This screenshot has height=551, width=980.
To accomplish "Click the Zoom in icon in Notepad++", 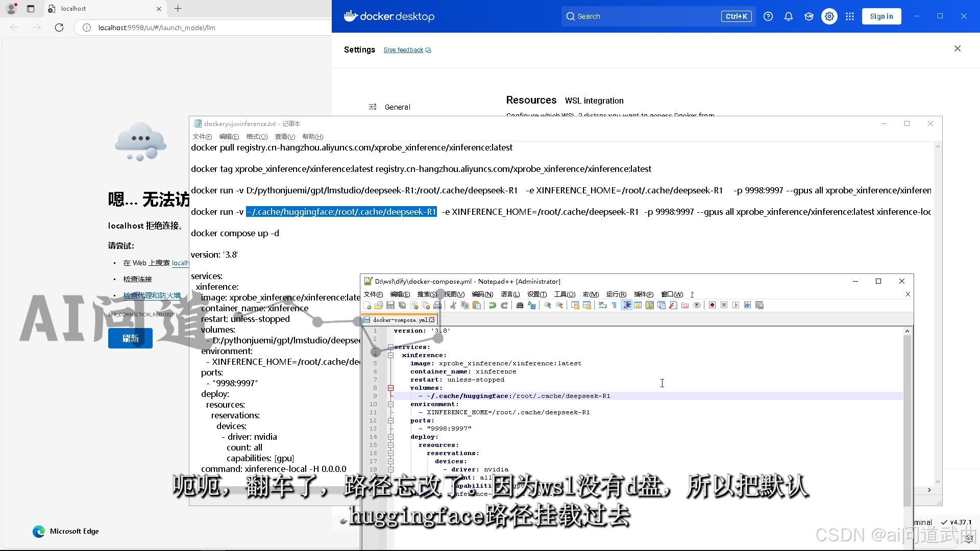I will point(548,305).
